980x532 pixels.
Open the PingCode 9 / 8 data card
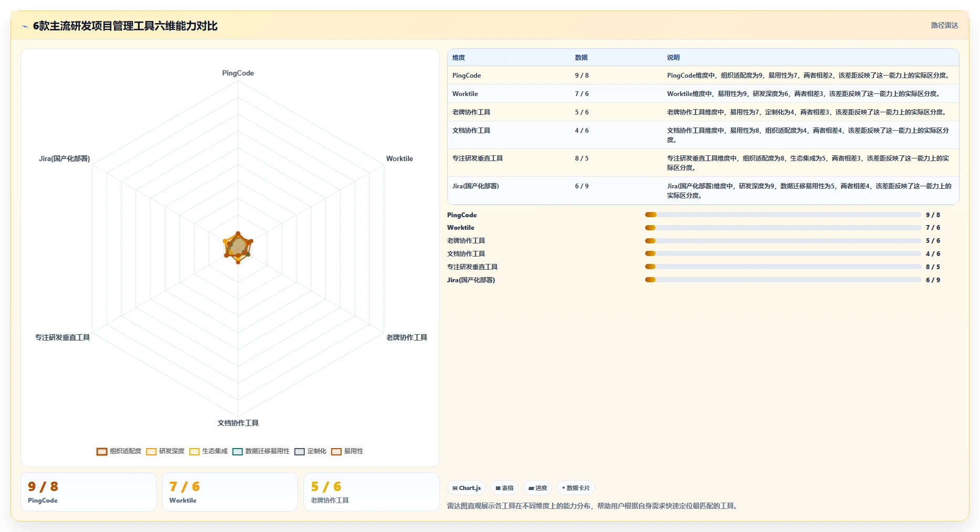point(89,492)
